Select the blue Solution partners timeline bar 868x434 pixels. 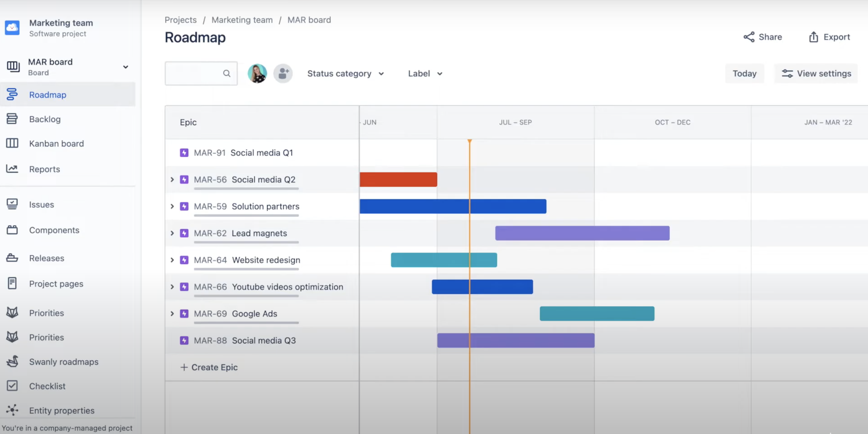[453, 206]
